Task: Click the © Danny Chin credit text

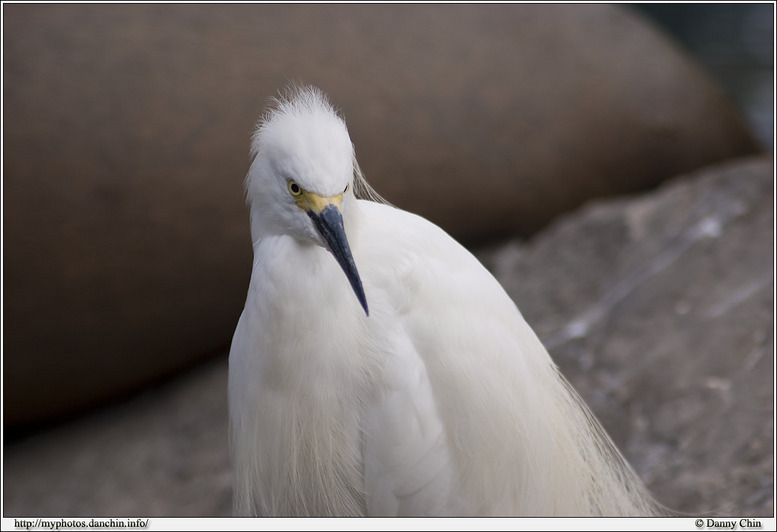Action: 728,524
